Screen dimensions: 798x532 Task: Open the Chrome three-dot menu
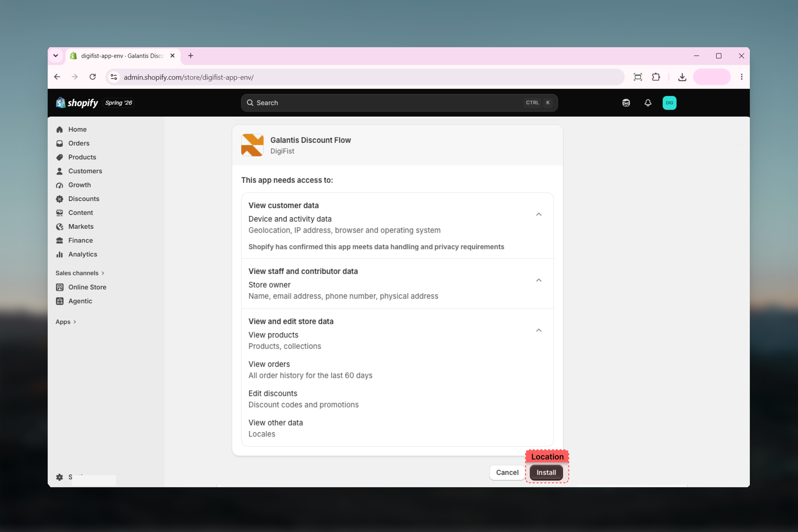point(741,77)
